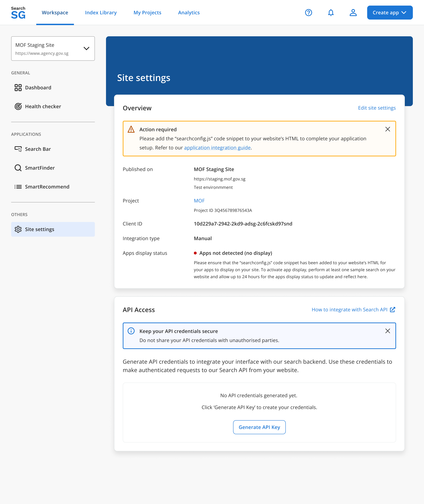This screenshot has height=504, width=424.
Task: Select the Search Bar application
Action: pos(38,149)
